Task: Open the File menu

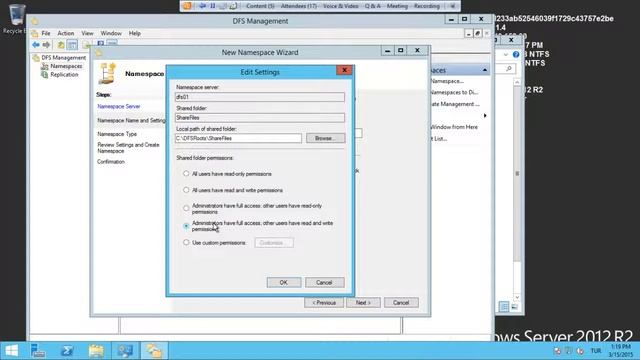Action: pos(46,33)
